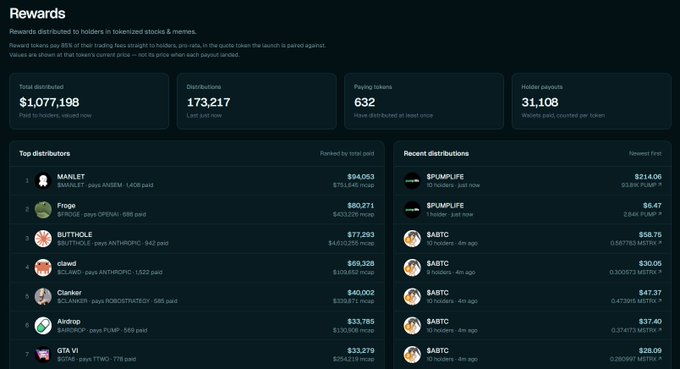
Task: Click the Total distributed $1,077,198 value
Action: [x=49, y=102]
